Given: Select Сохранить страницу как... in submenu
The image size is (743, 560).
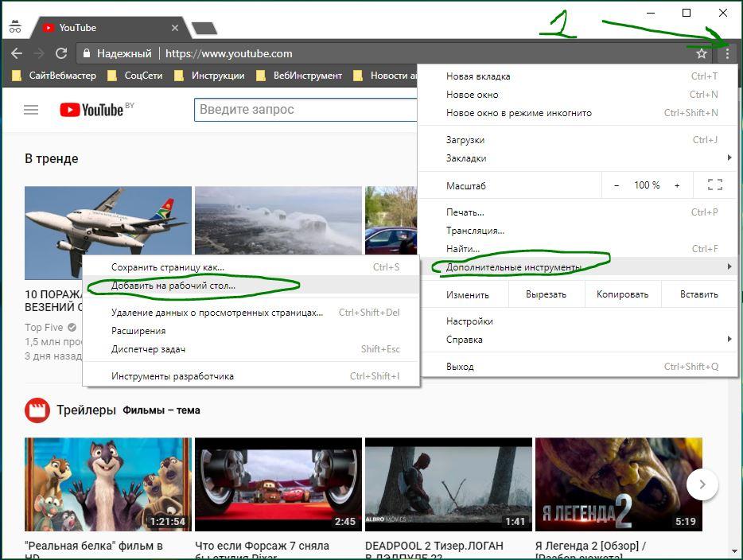Looking at the screenshot, I should point(251,267).
